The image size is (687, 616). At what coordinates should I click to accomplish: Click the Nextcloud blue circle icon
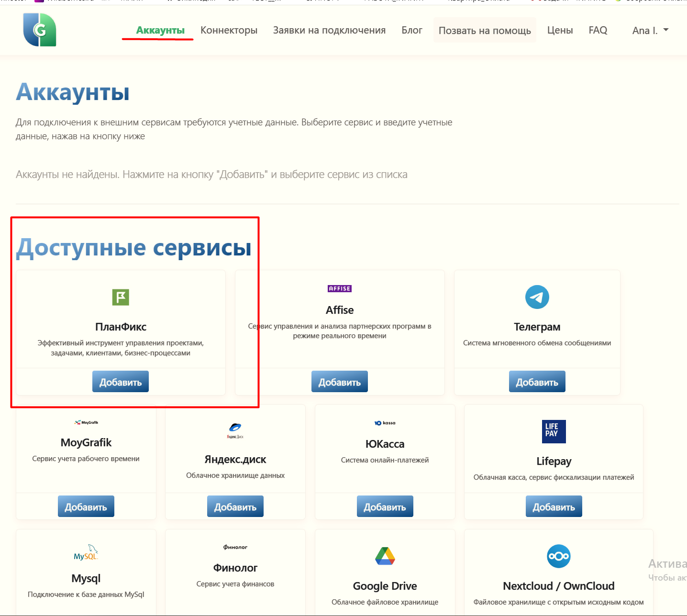pos(558,556)
